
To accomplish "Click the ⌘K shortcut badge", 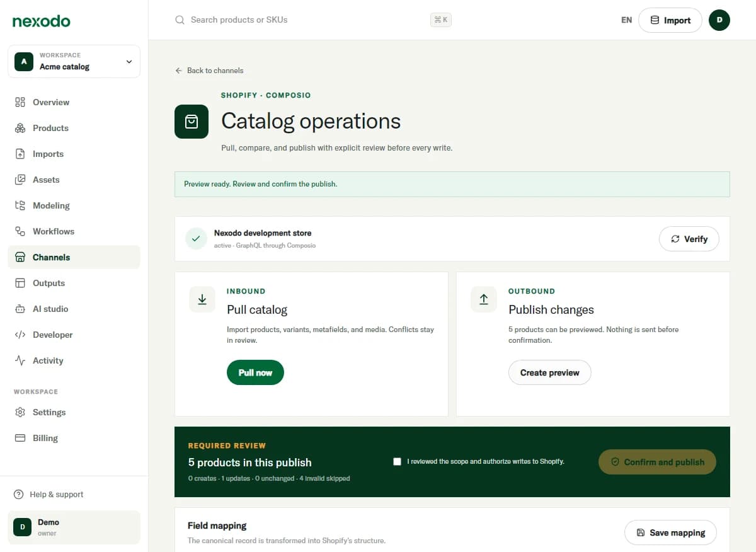I will point(441,20).
